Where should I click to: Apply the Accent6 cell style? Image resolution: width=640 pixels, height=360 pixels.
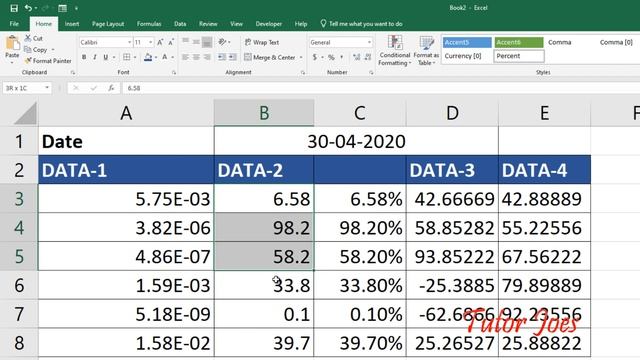pyautogui.click(x=519, y=42)
